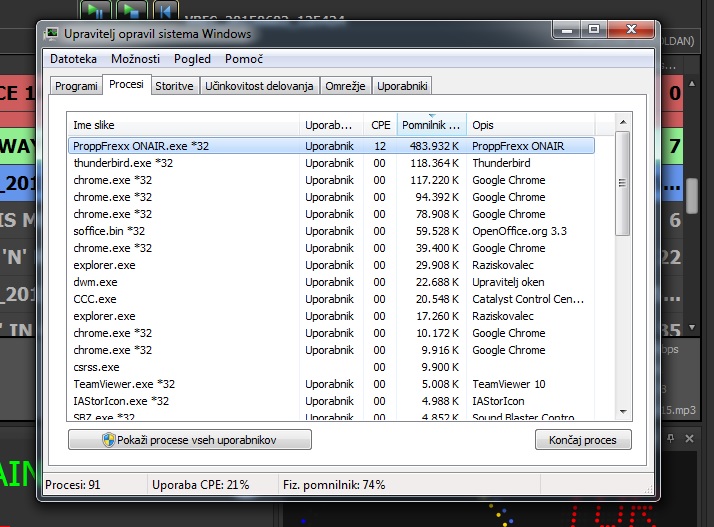Open the Učinkovitost delovanja tab
This screenshot has width=714, height=527.
coord(260,87)
